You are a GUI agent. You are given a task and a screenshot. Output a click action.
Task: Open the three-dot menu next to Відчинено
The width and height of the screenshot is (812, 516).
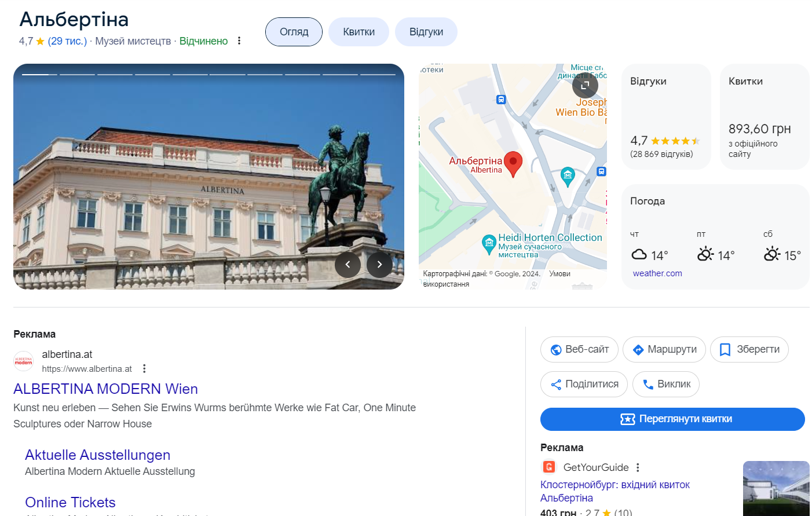[239, 41]
